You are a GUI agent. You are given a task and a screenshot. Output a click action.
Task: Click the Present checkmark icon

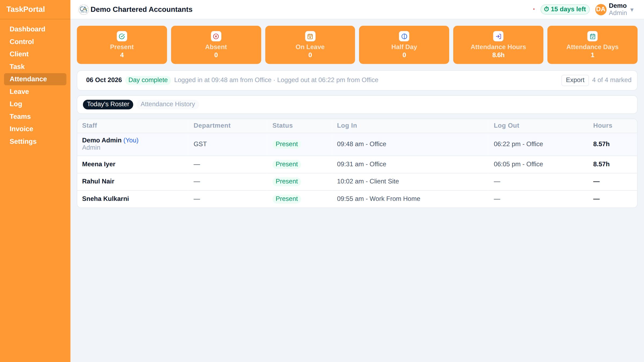click(122, 36)
